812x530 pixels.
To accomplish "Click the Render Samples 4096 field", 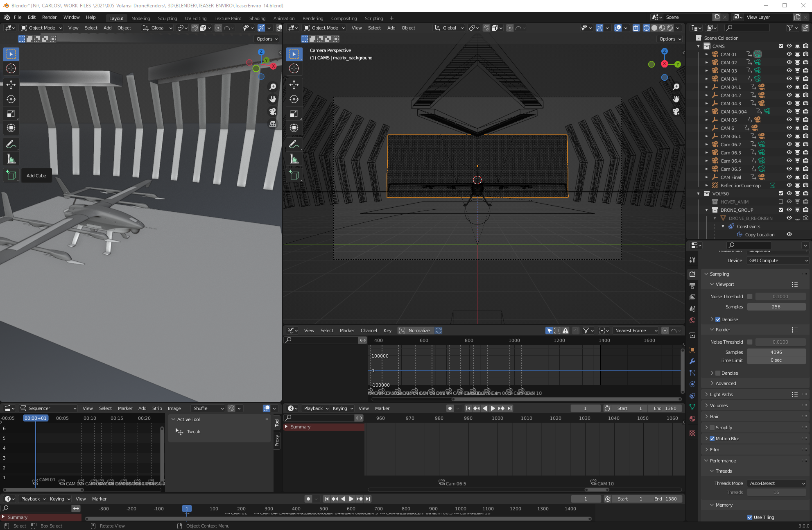I will coord(776,352).
